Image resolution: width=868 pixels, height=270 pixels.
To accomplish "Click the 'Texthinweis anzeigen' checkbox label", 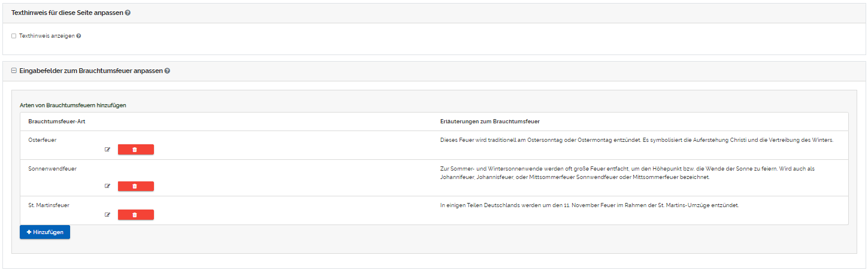I will point(47,36).
